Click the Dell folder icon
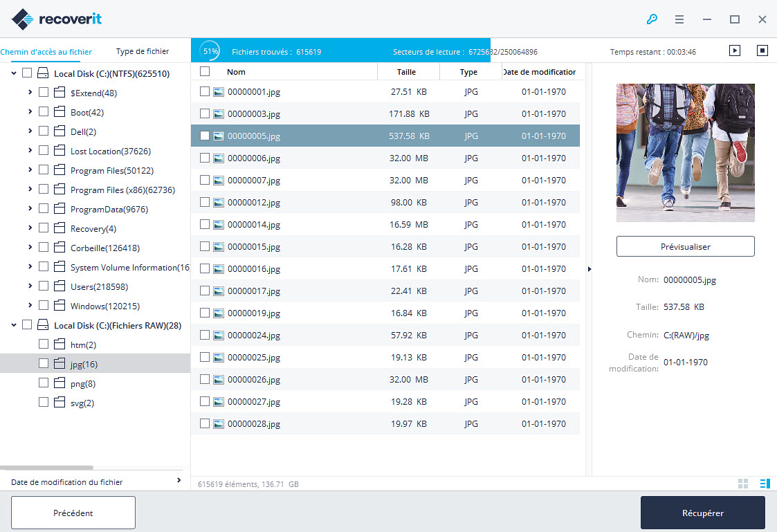Image resolution: width=777 pixels, height=532 pixels. coord(60,131)
